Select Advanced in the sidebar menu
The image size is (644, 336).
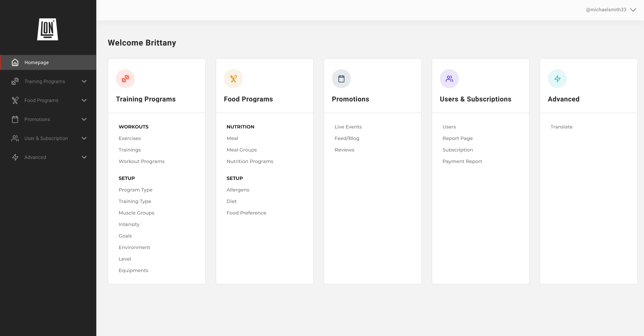(x=35, y=157)
